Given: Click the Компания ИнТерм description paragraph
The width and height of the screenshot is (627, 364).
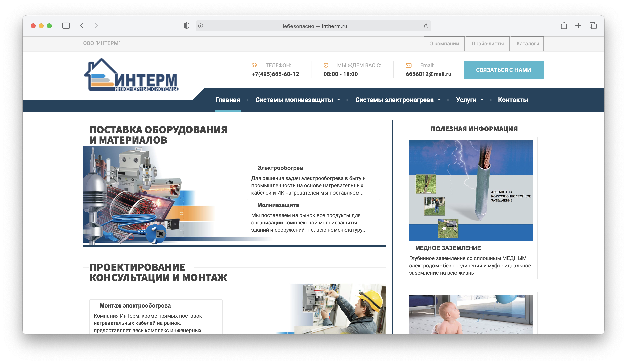Looking at the screenshot, I should (x=149, y=323).
